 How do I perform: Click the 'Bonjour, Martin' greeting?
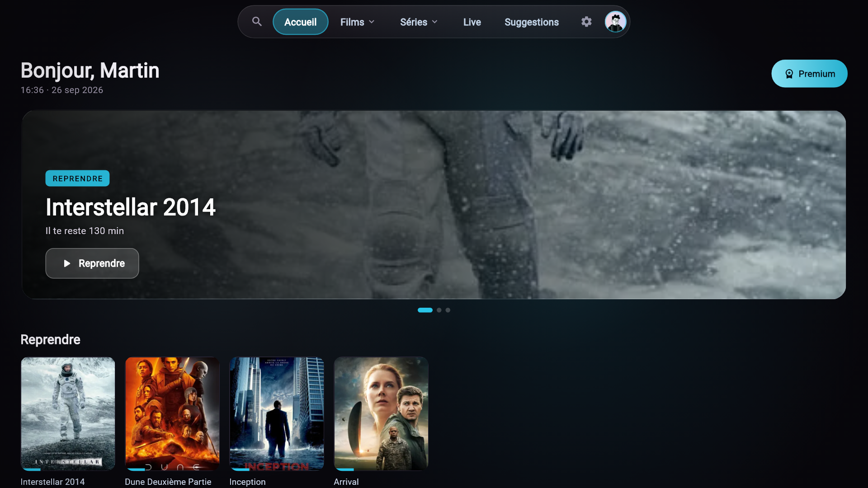tap(90, 70)
